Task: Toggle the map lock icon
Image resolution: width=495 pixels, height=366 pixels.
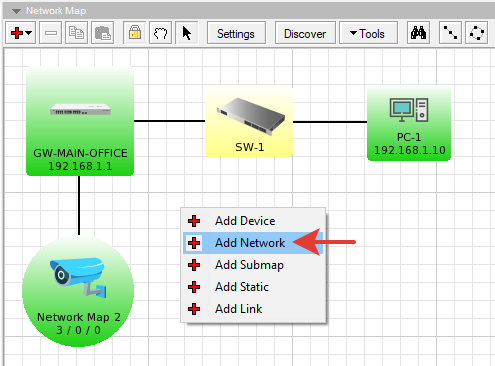Action: [135, 33]
